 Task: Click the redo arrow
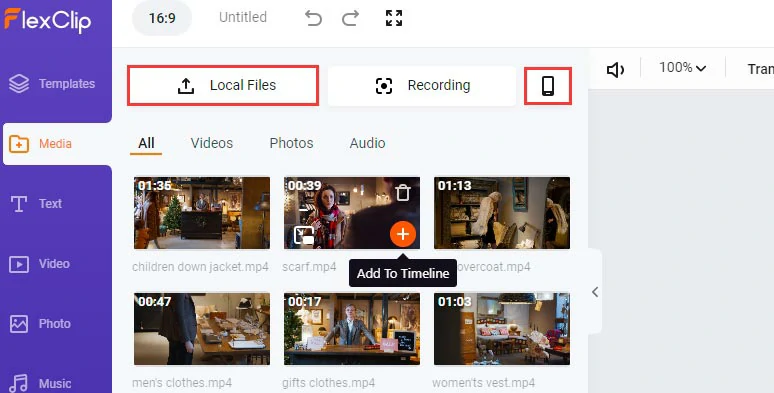pyautogui.click(x=350, y=18)
